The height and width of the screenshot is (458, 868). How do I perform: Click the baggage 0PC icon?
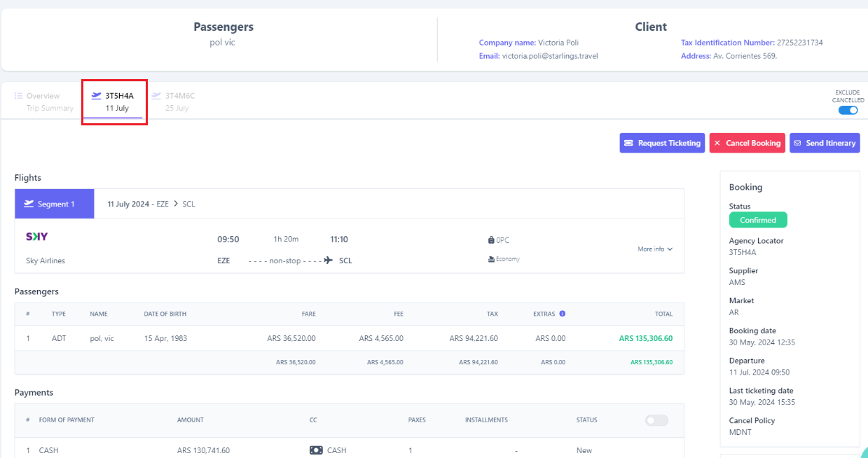click(x=491, y=240)
